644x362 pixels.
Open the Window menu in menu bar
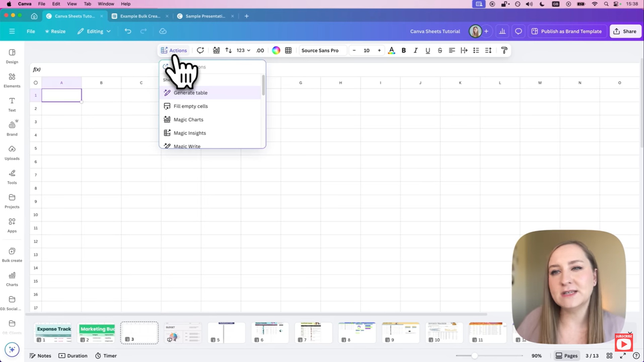pyautogui.click(x=106, y=4)
